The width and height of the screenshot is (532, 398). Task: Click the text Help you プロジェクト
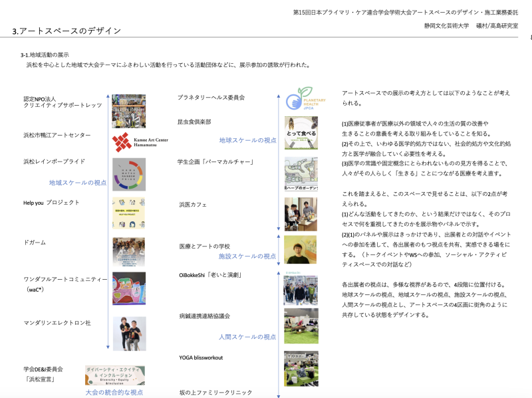pyautogui.click(x=51, y=203)
